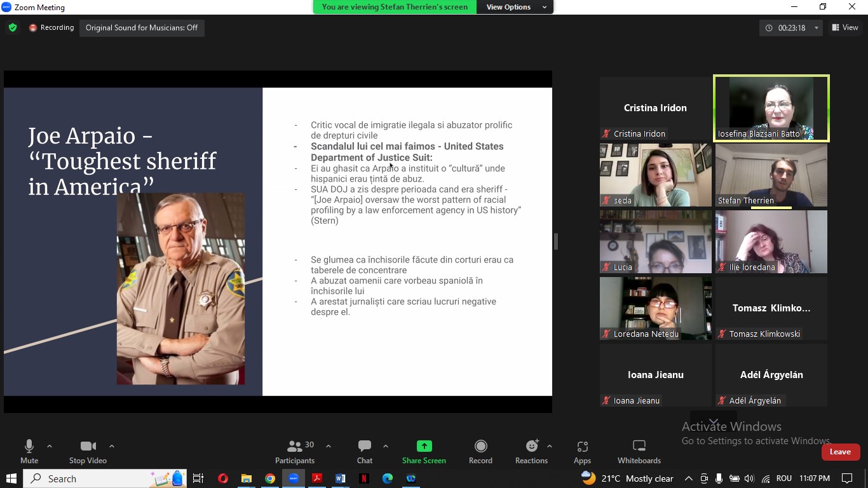The image size is (868, 488).
Task: Select Adél Árgyelán's tile
Action: 771,375
